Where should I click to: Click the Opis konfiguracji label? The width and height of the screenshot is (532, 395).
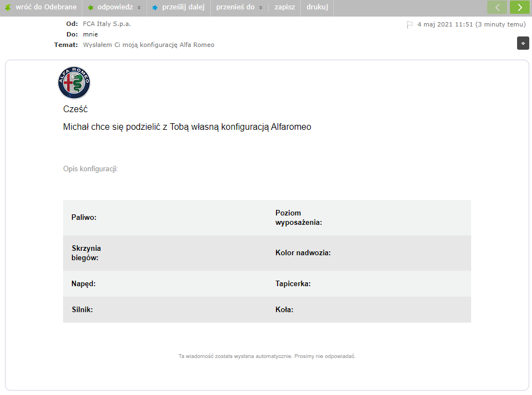[x=90, y=169]
